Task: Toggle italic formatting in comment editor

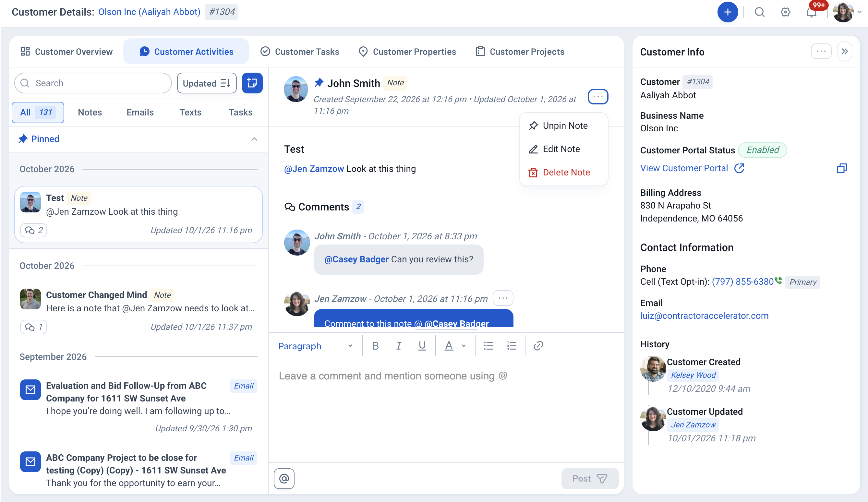Action: click(x=399, y=346)
